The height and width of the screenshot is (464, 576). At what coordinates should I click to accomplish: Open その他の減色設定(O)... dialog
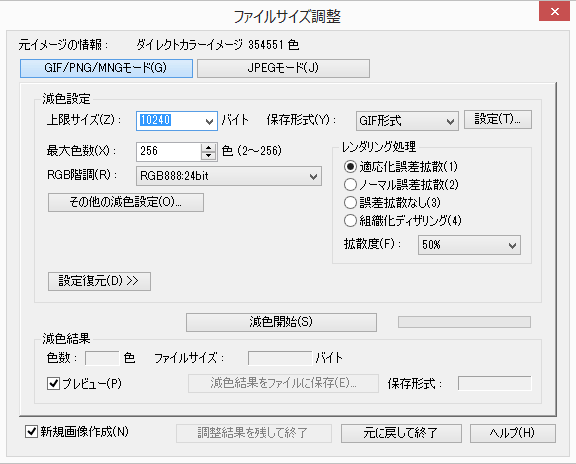tap(126, 202)
